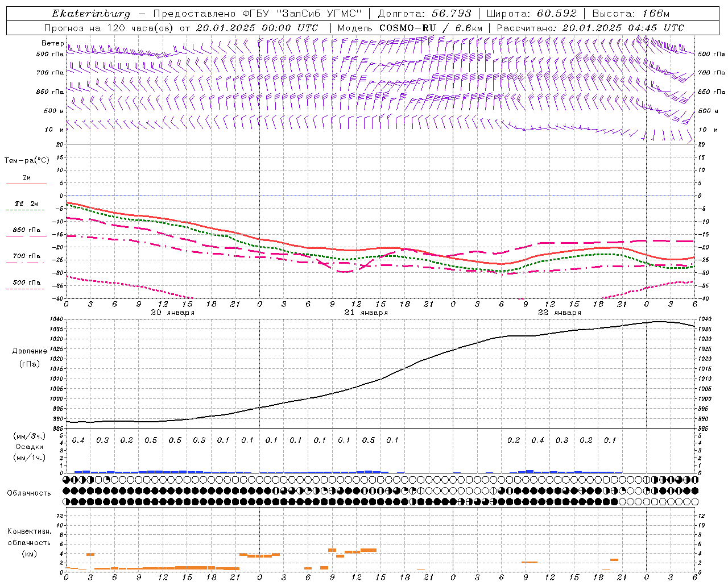Viewport: 728px width, 582px height.
Task: Click the Облачность cloud cover label
Action: [29, 493]
